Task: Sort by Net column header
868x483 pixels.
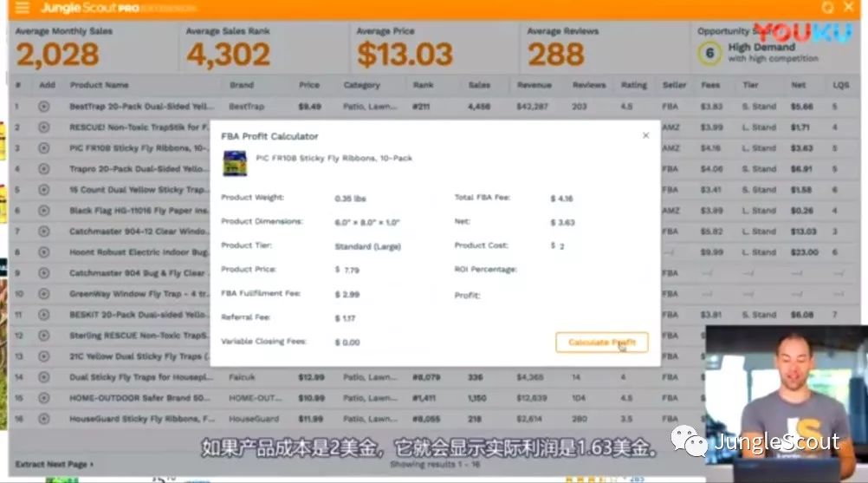Action: click(798, 85)
